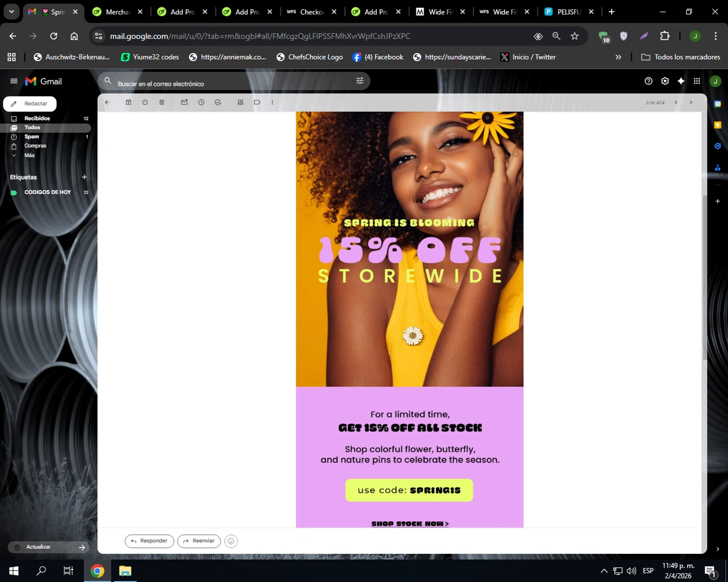Go back to the inbox list arrow
The width and height of the screenshot is (728, 582).
coord(107,102)
